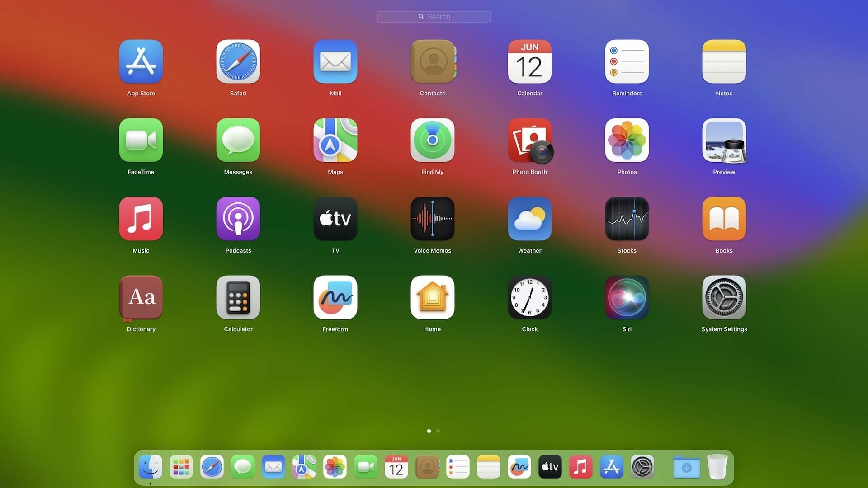Open System Settings from the Dock
Image resolution: width=868 pixels, height=488 pixels.
pyautogui.click(x=642, y=467)
